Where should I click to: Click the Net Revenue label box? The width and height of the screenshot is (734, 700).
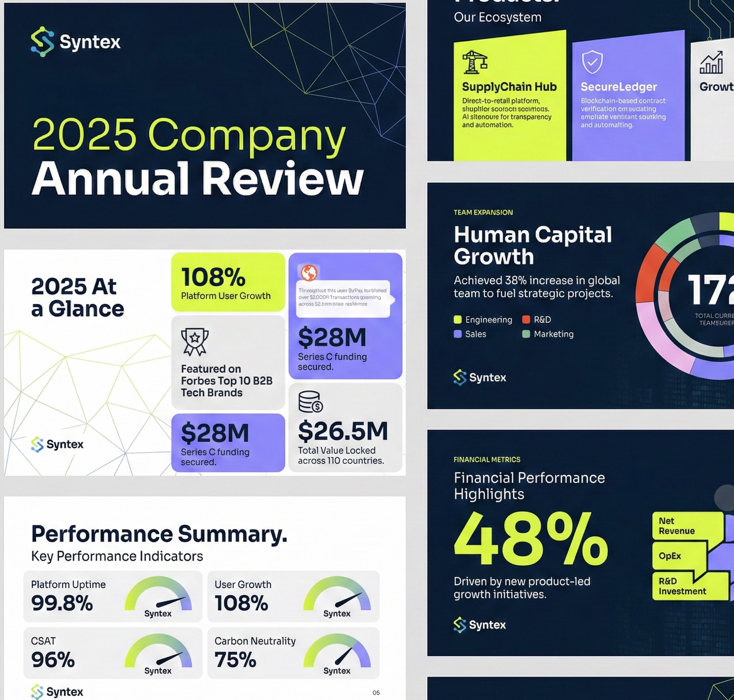(x=687, y=526)
